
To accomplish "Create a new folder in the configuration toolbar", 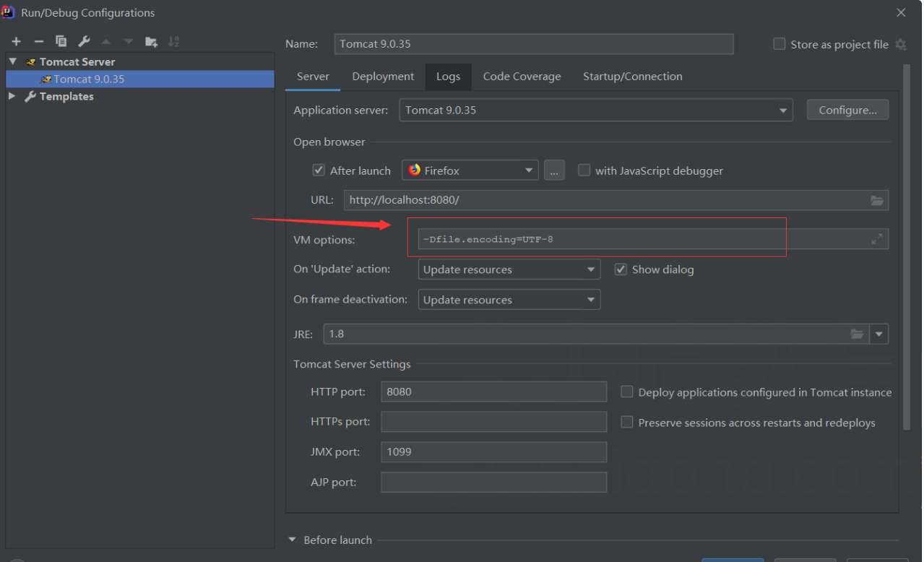I will click(151, 42).
